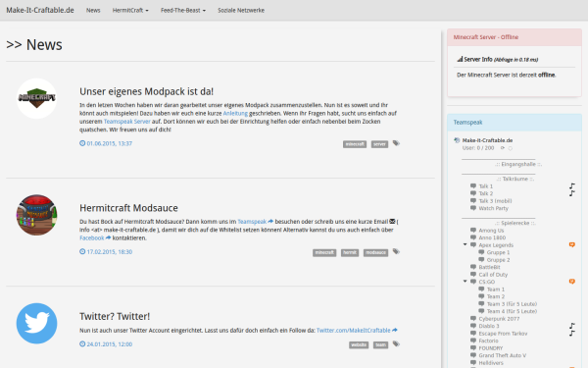Open the Soziale Netzwerke page
588x368 pixels.
coord(241,10)
